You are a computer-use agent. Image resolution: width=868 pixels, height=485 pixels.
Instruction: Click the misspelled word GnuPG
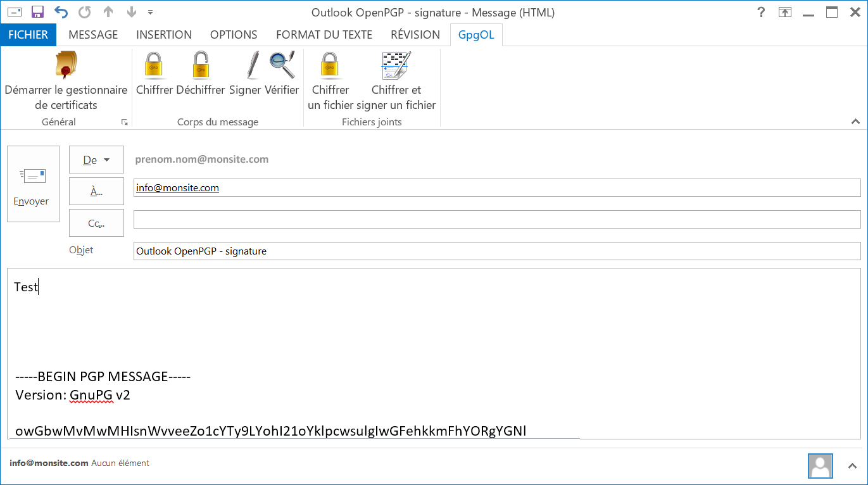(x=91, y=396)
